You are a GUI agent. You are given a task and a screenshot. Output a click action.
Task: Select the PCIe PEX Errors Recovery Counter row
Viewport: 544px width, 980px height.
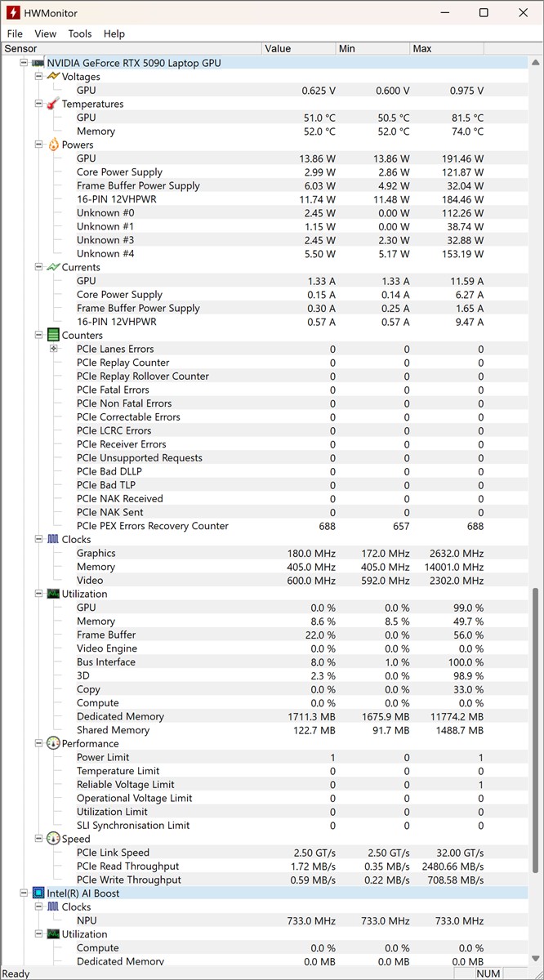[153, 526]
